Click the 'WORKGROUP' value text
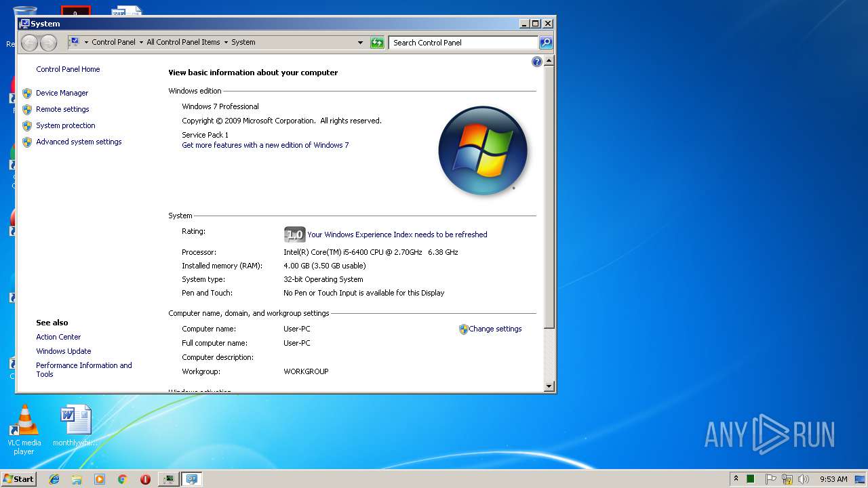 tap(306, 371)
